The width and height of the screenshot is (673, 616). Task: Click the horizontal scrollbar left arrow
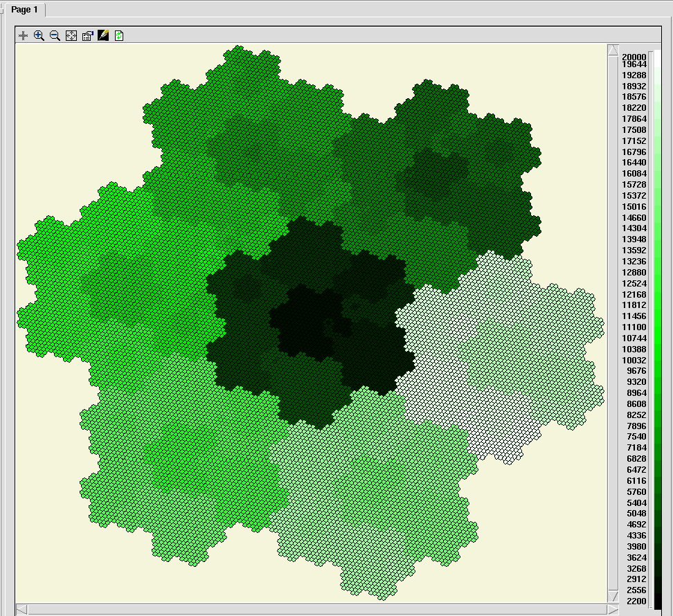pos(22,609)
